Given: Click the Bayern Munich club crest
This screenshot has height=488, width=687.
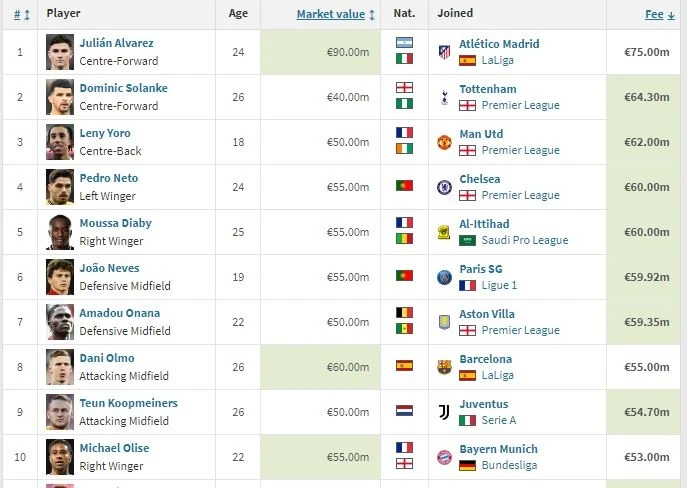Looking at the screenshot, I should [x=444, y=457].
